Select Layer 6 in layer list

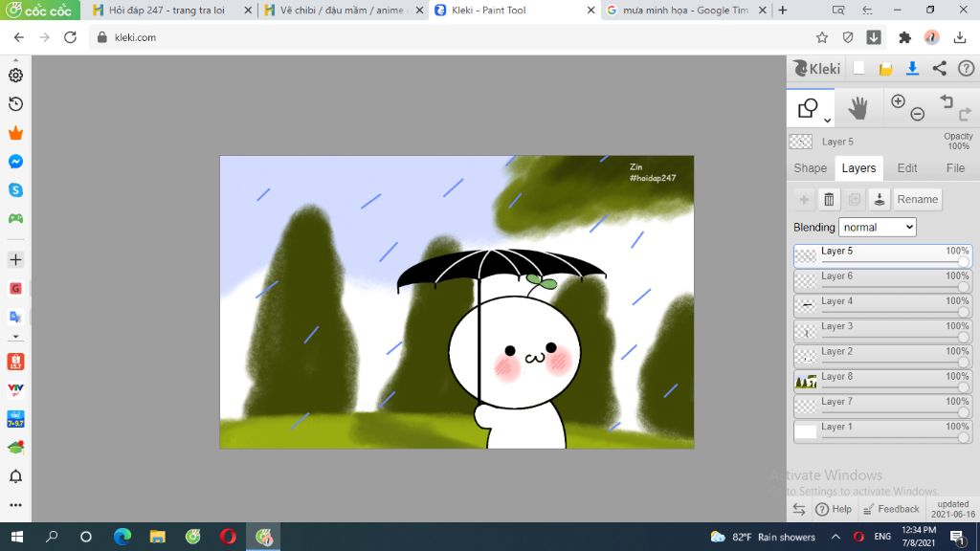pos(882,281)
